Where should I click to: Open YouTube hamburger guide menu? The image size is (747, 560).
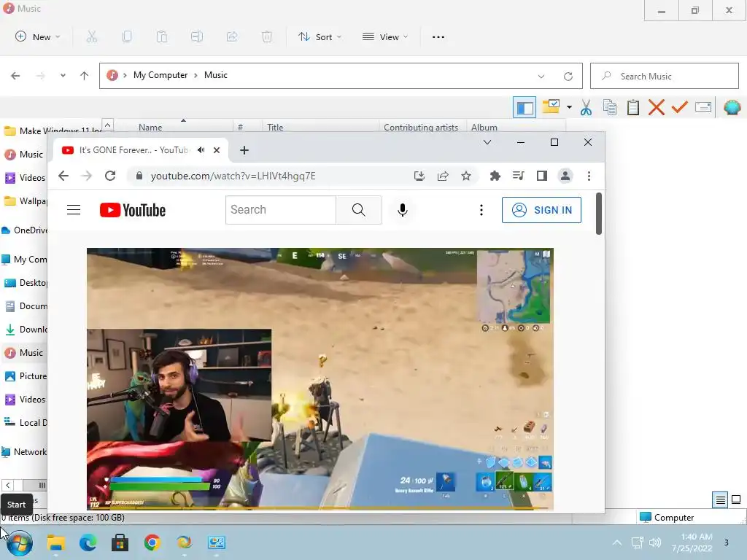tap(74, 209)
